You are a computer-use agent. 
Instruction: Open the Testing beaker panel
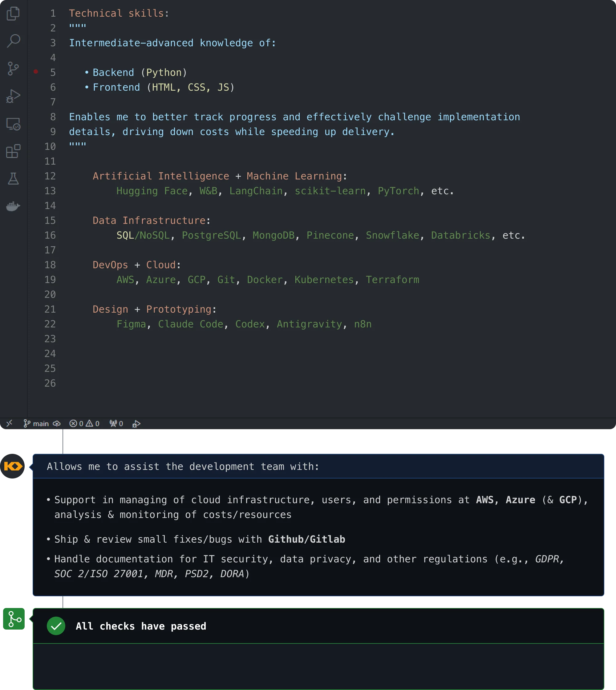click(13, 179)
